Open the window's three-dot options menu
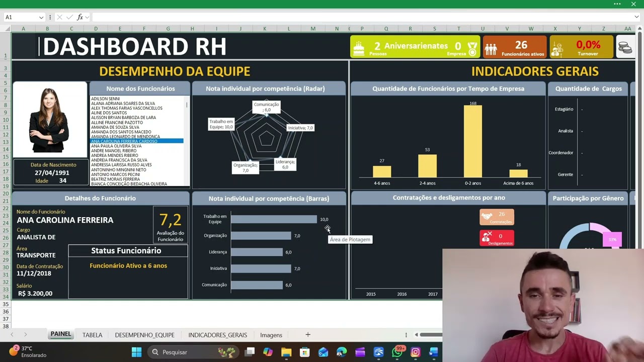This screenshot has width=644, height=362. point(617,4)
